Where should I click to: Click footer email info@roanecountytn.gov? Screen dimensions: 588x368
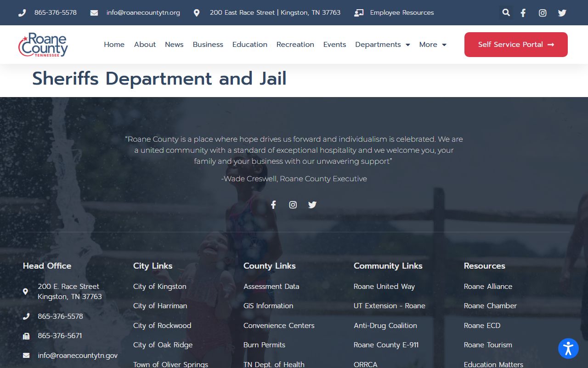tap(78, 356)
